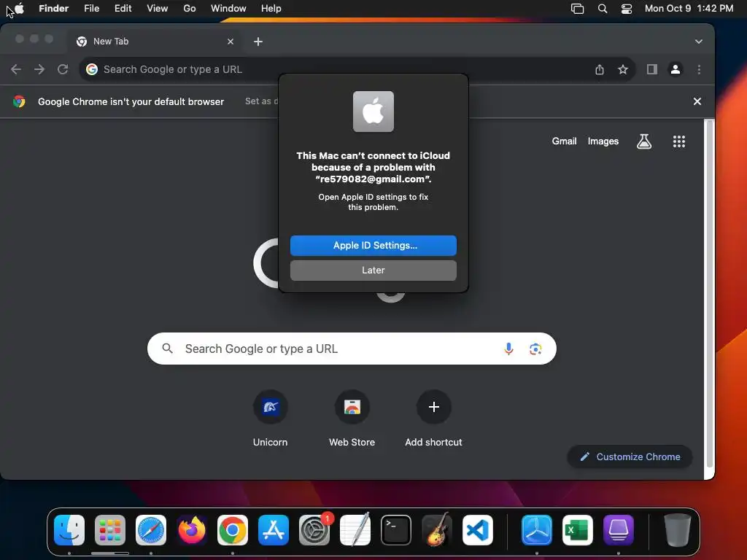This screenshot has height=560, width=747.
Task: Open Stage Manager icon in menu bar
Action: [577, 8]
